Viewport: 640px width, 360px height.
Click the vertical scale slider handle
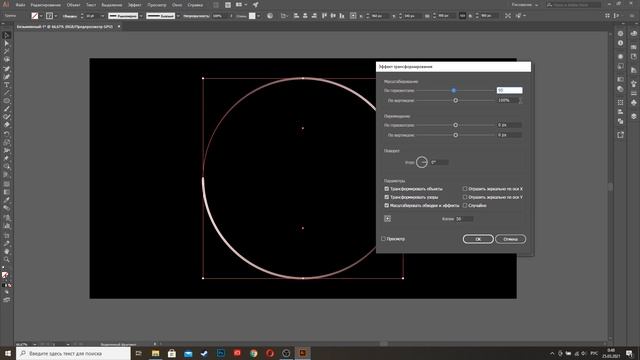click(456, 100)
